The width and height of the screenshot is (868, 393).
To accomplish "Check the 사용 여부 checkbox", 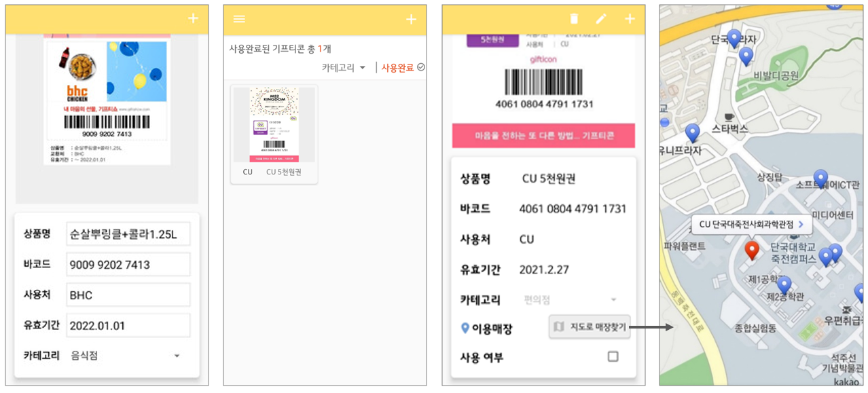I will click(x=613, y=356).
